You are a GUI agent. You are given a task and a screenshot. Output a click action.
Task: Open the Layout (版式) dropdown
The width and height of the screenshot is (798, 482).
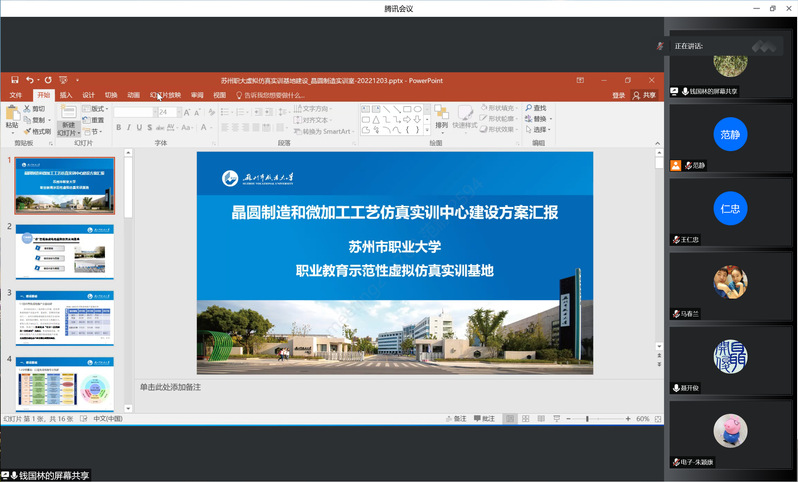[x=95, y=109]
